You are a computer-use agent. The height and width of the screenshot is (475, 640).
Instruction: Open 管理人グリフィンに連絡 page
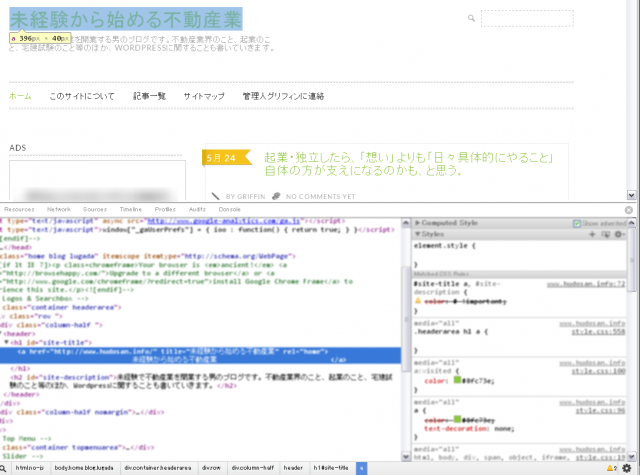point(283,96)
